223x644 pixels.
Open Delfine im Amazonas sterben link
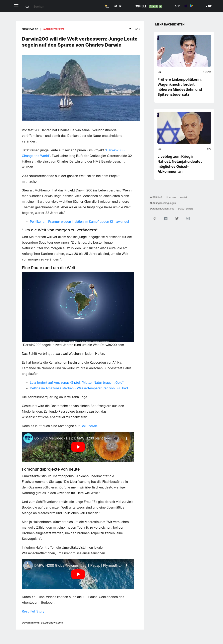(x=79, y=388)
